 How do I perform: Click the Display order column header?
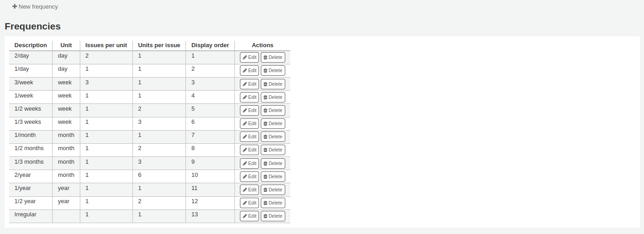pyautogui.click(x=210, y=45)
